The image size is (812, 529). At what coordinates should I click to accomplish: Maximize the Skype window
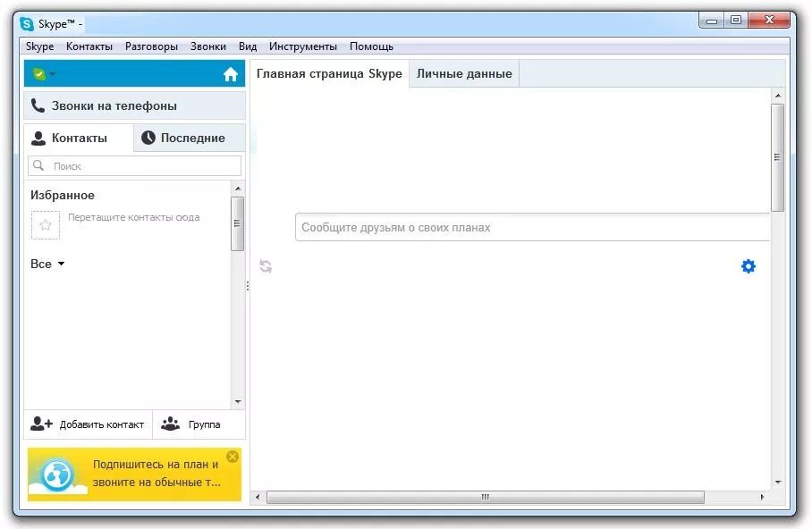[736, 21]
